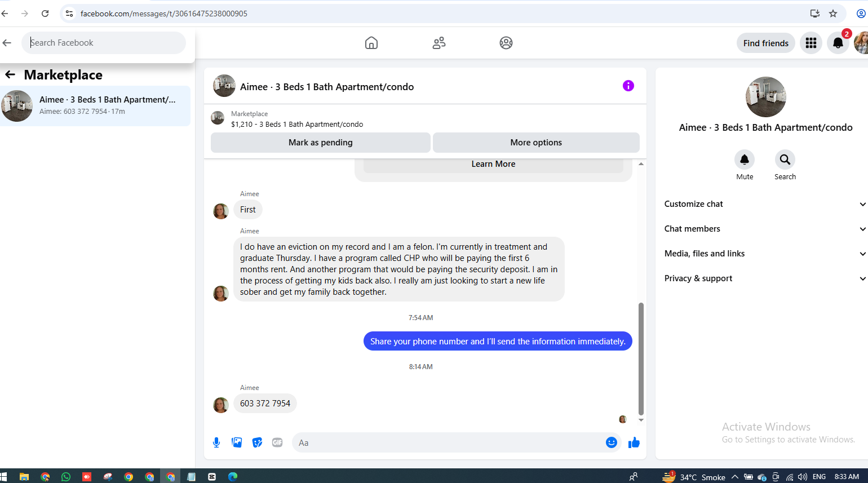Open More options for the listing
Screen dimensions: 868x483
tap(536, 143)
